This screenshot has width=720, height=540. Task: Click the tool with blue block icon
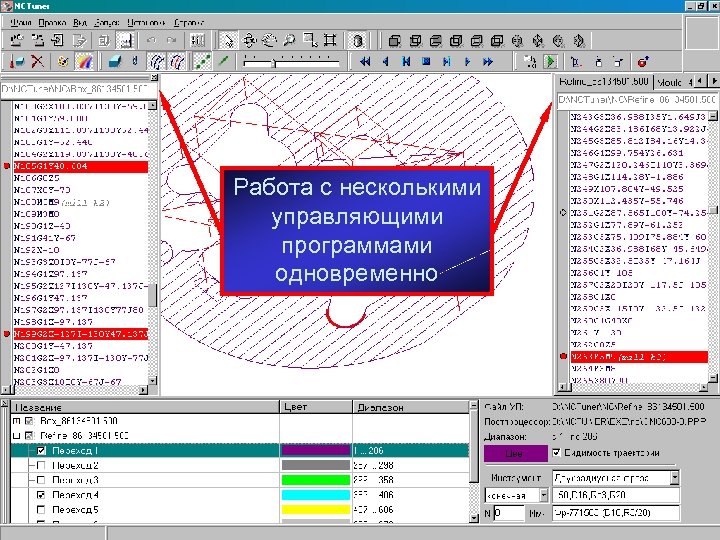17,61
